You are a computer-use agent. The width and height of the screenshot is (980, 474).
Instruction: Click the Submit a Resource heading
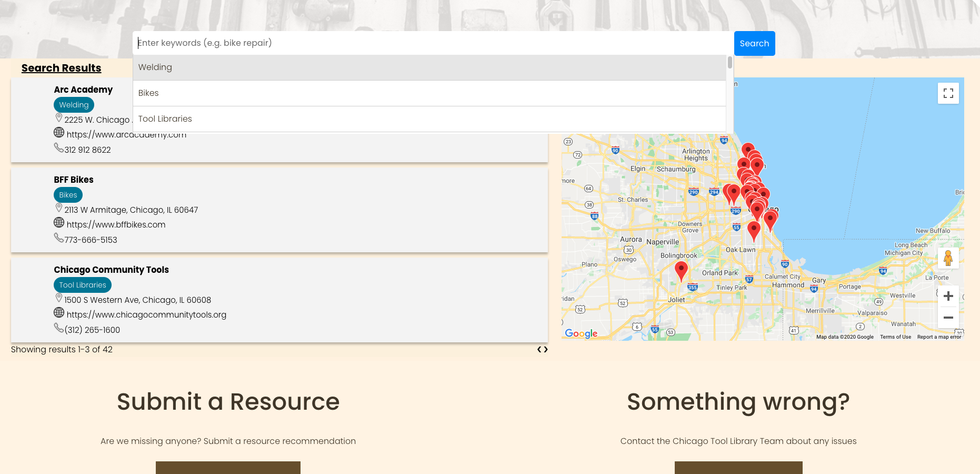click(228, 402)
